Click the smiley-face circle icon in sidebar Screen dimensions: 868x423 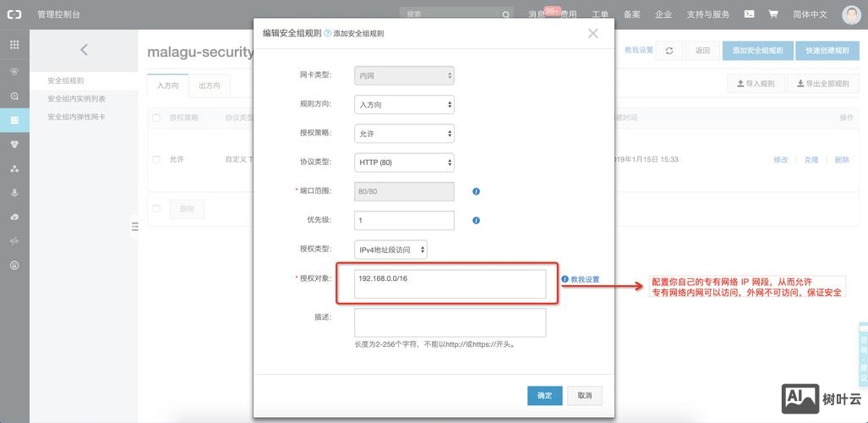pos(14,265)
